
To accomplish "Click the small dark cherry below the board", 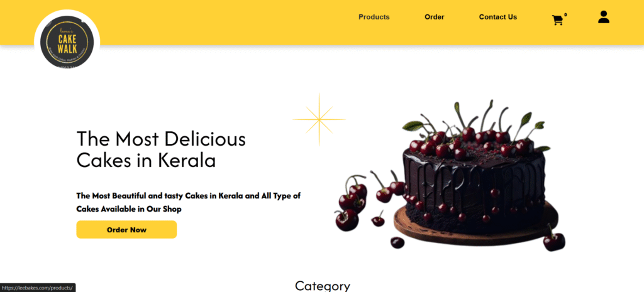I will tap(397, 242).
